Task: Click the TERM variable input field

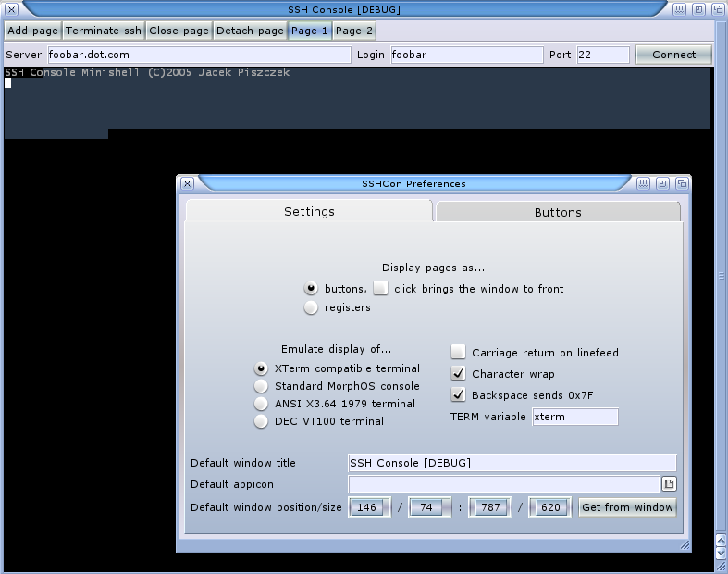Action: pyautogui.click(x=574, y=417)
